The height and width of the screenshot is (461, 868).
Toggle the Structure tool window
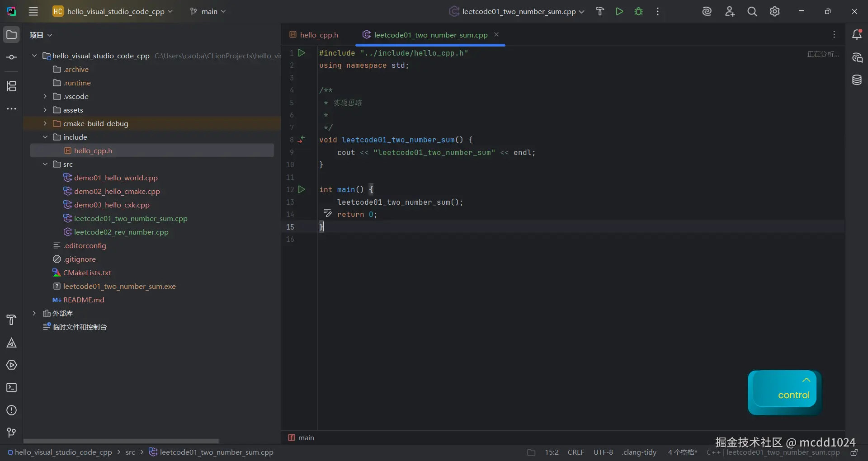[12, 86]
